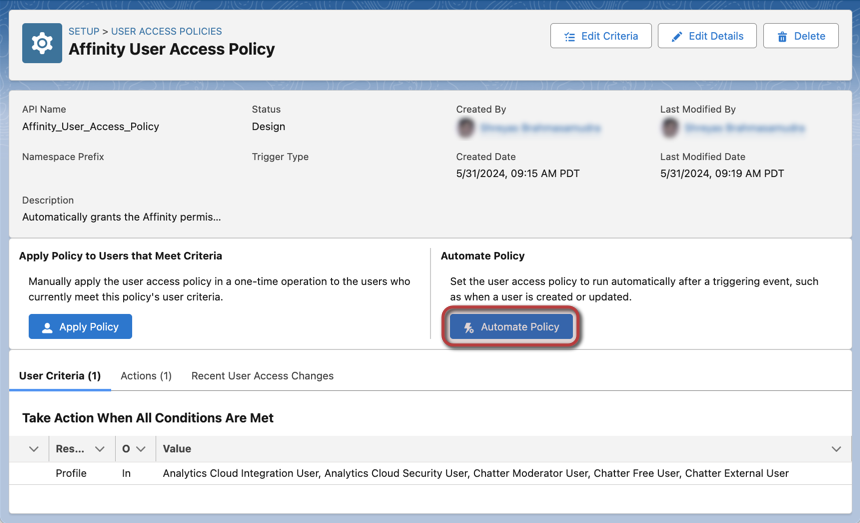Select the Affinity_User_Access_Policy API name text
Screen dimensions: 860x523
click(x=90, y=127)
